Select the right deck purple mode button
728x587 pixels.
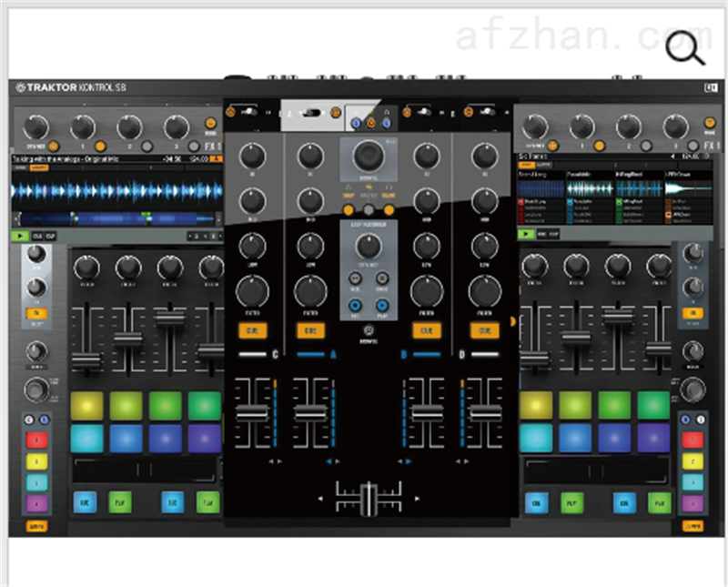(x=693, y=503)
